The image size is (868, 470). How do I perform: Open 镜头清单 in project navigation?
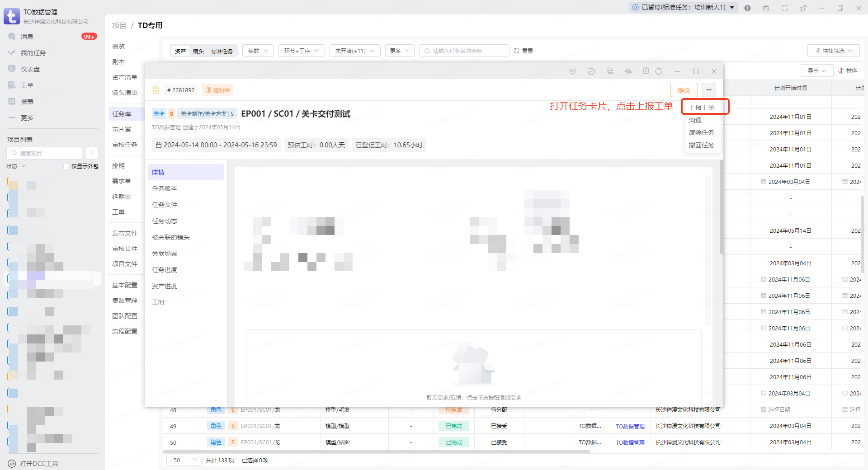click(124, 93)
